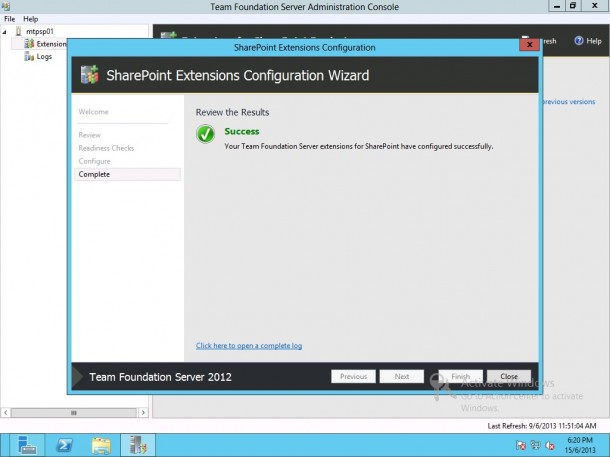Click the left arrow of horizontal scrollbar

point(6,412)
